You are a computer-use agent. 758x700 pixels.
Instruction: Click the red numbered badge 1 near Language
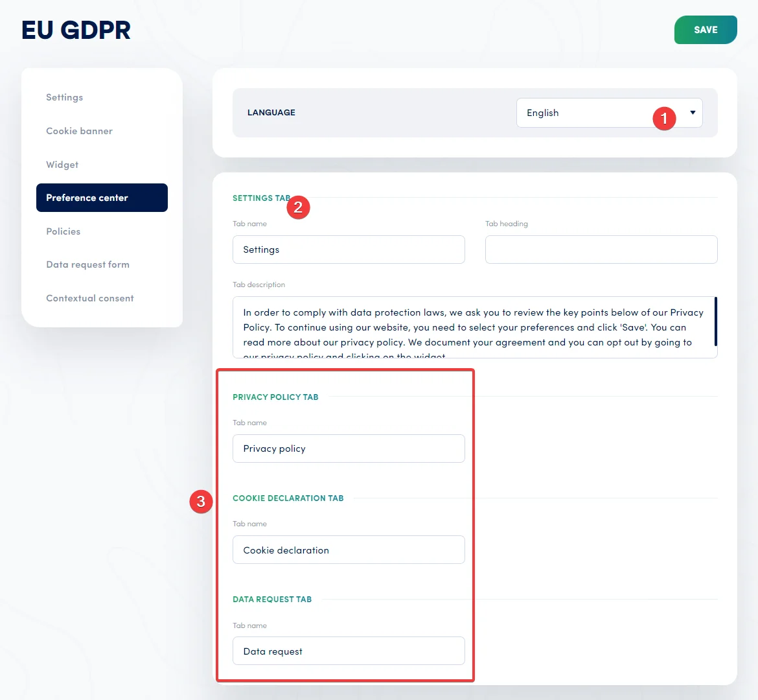664,119
